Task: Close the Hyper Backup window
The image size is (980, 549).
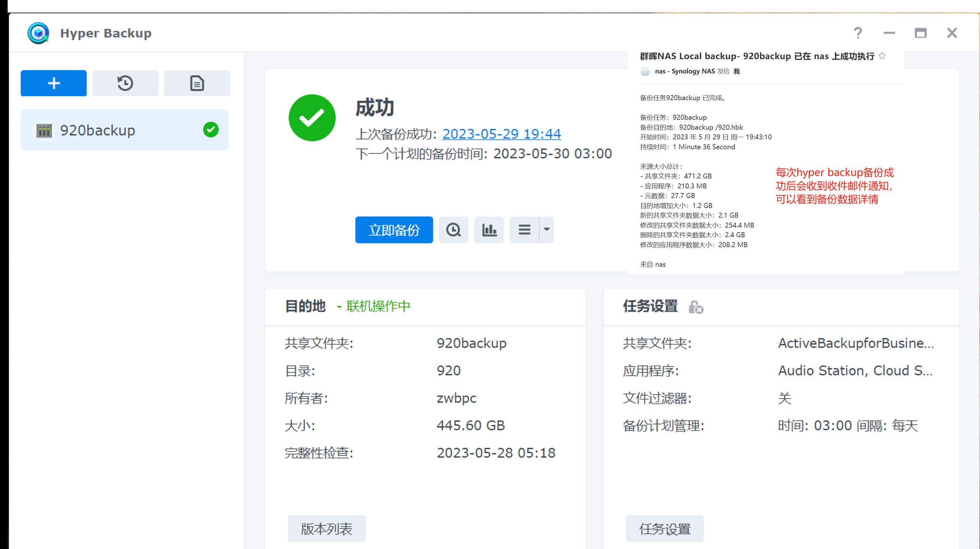Action: pyautogui.click(x=952, y=33)
